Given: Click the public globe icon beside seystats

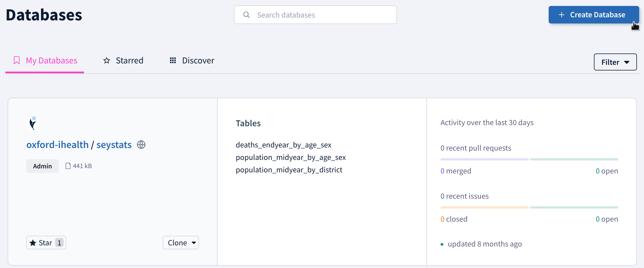Looking at the screenshot, I should (x=141, y=145).
